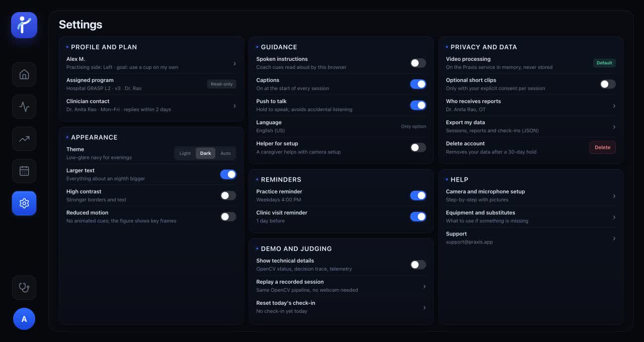Screen dimensions: 644x342
Task: Disable Push to talk toggle
Action: tap(418, 105)
